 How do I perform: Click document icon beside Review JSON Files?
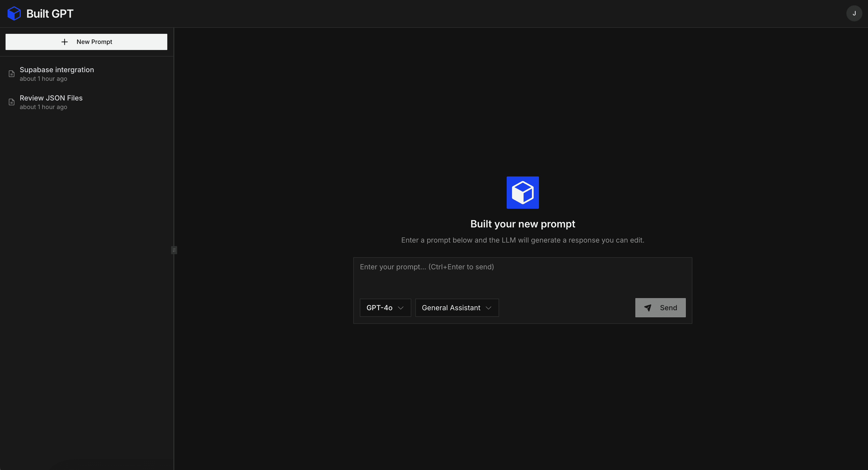(11, 102)
